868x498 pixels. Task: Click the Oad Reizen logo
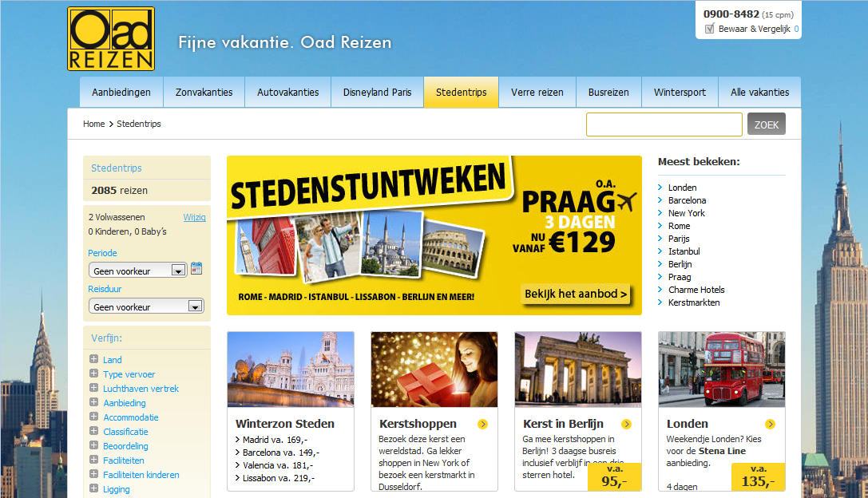coord(111,39)
